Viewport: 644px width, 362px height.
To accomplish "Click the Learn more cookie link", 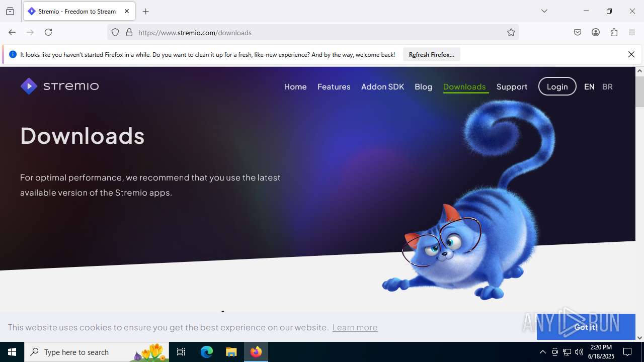I will 355,327.
